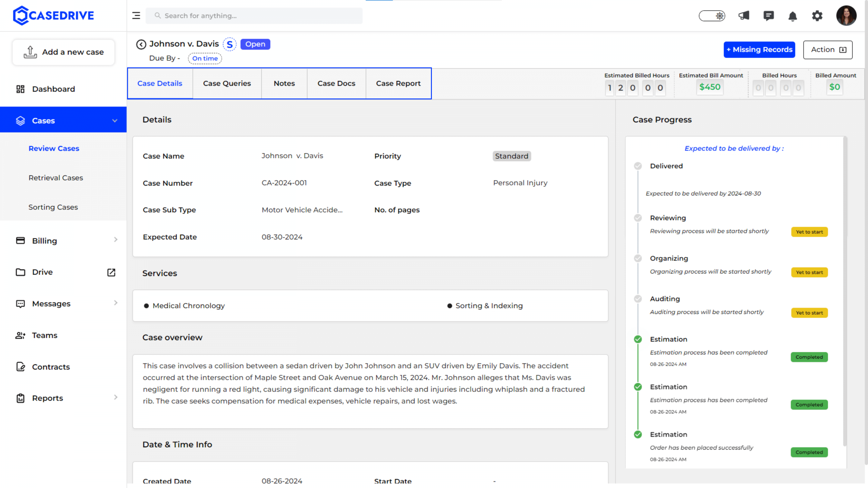Expand the Billing submenu arrow
This screenshot has width=868, height=488.
tap(115, 239)
